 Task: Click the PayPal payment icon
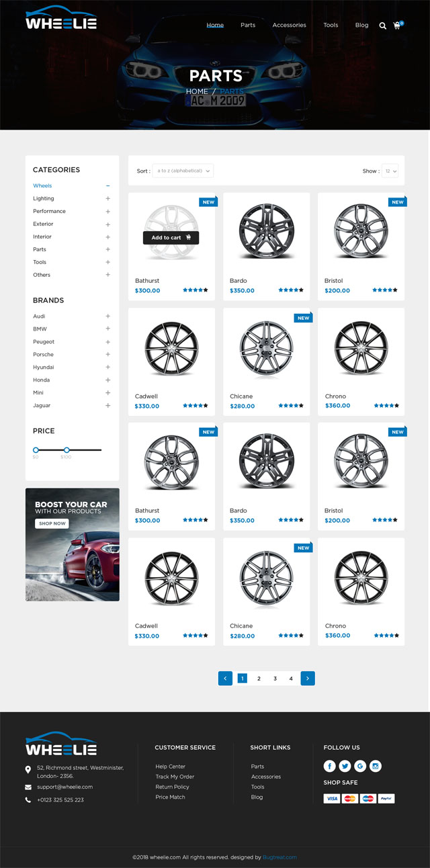(386, 799)
